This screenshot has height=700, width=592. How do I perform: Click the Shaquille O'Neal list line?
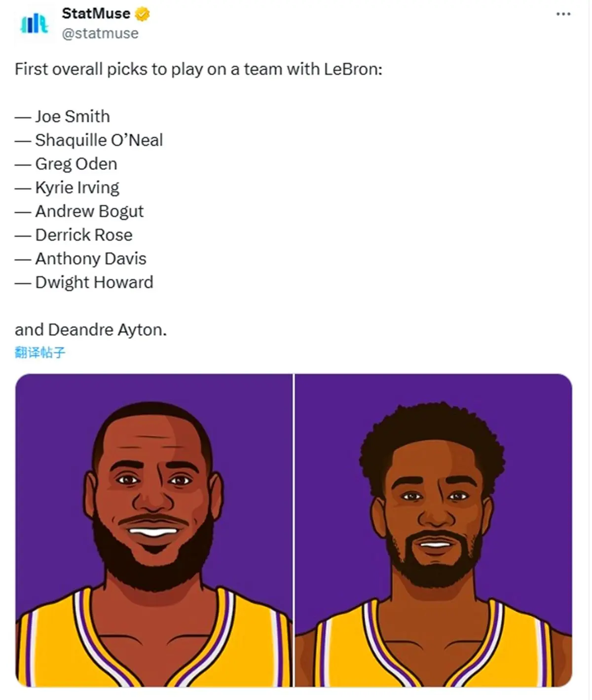[89, 140]
